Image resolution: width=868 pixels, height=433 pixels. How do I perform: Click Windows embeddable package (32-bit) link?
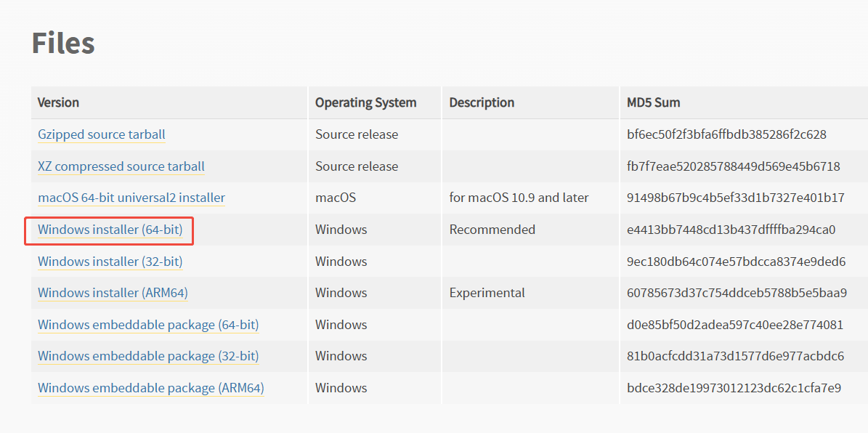tap(147, 356)
